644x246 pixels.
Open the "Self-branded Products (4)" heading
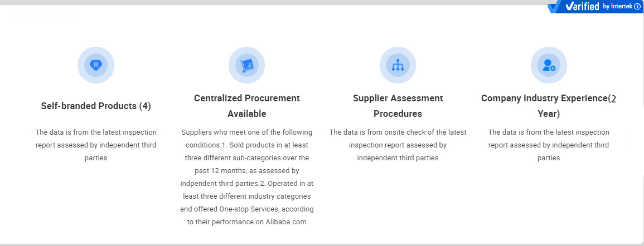pyautogui.click(x=96, y=106)
